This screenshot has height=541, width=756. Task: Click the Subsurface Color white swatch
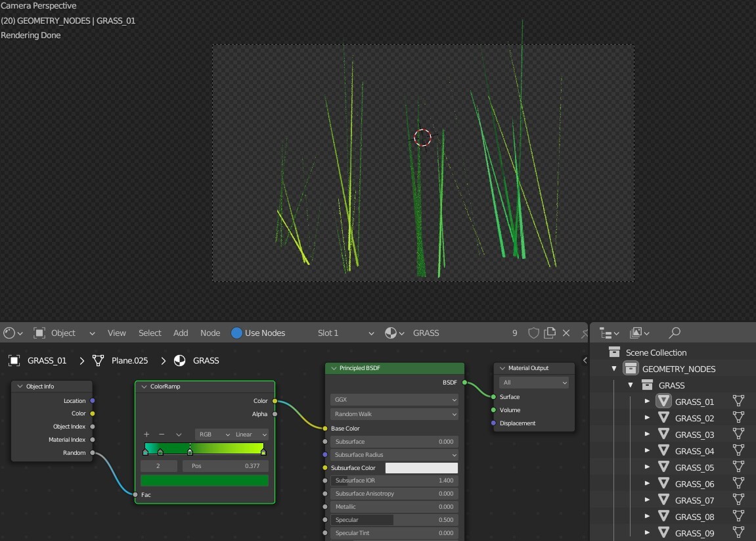point(421,468)
